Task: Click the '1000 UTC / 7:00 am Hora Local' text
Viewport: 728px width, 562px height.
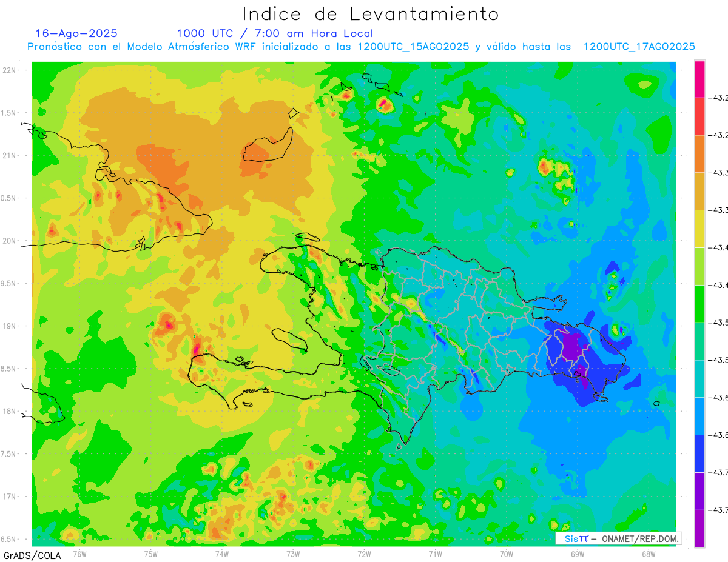Action: (x=275, y=33)
